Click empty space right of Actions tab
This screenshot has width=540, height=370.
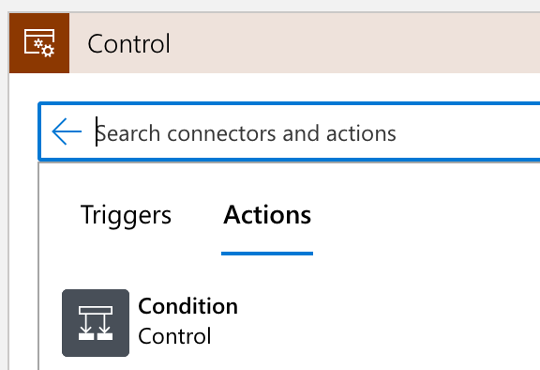pos(424,215)
